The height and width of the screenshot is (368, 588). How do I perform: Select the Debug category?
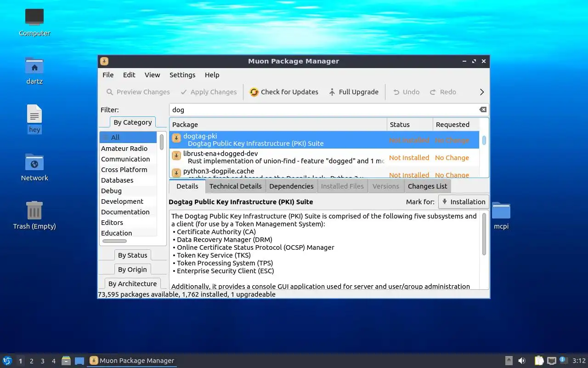coord(128,191)
